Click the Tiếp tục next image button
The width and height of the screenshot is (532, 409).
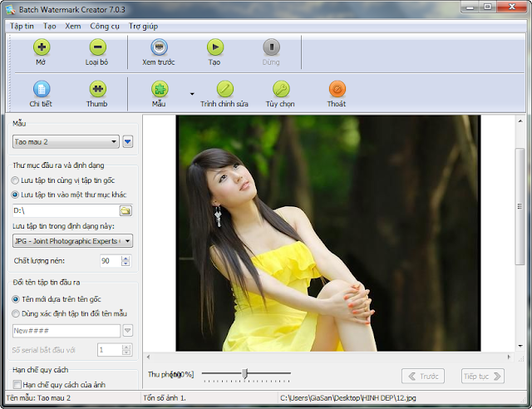pyautogui.click(x=482, y=376)
